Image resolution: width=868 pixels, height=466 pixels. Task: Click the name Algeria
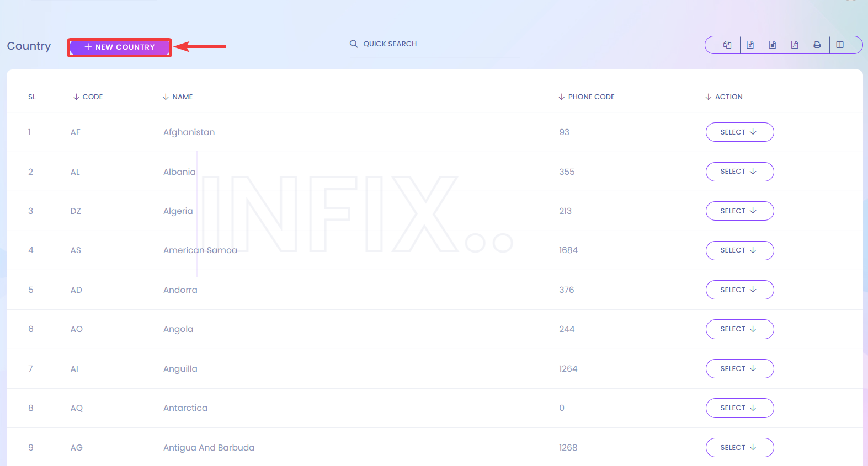pos(178,211)
